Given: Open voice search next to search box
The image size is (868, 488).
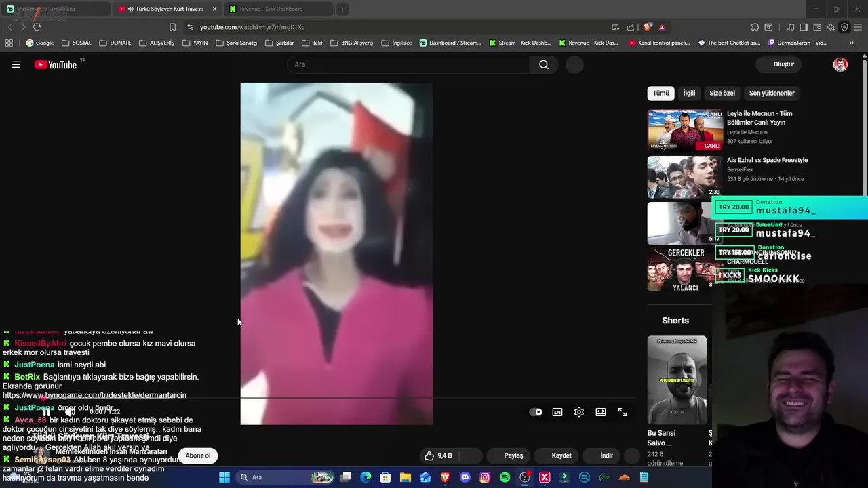Looking at the screenshot, I should [x=574, y=64].
